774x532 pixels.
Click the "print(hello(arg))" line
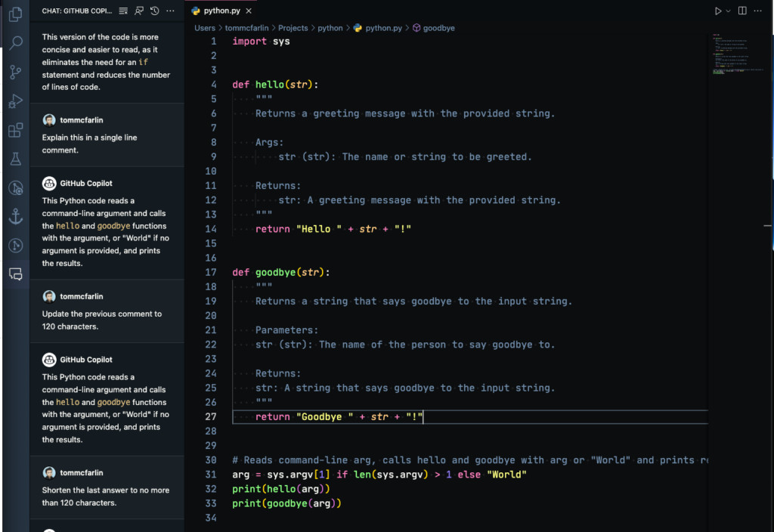coord(281,489)
